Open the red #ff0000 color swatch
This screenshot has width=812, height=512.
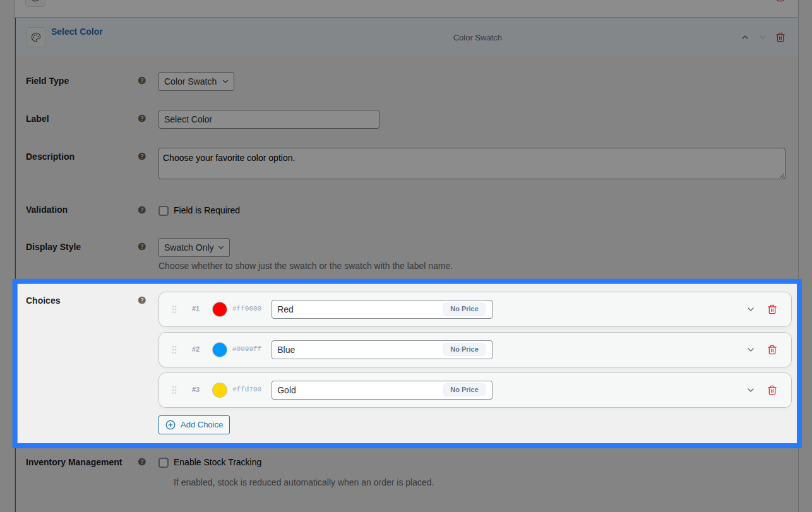220,309
